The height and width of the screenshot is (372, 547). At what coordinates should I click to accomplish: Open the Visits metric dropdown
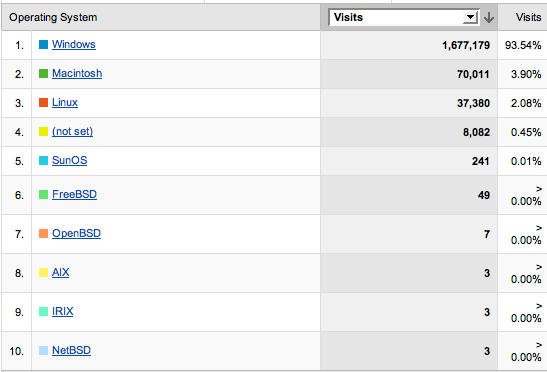point(404,17)
